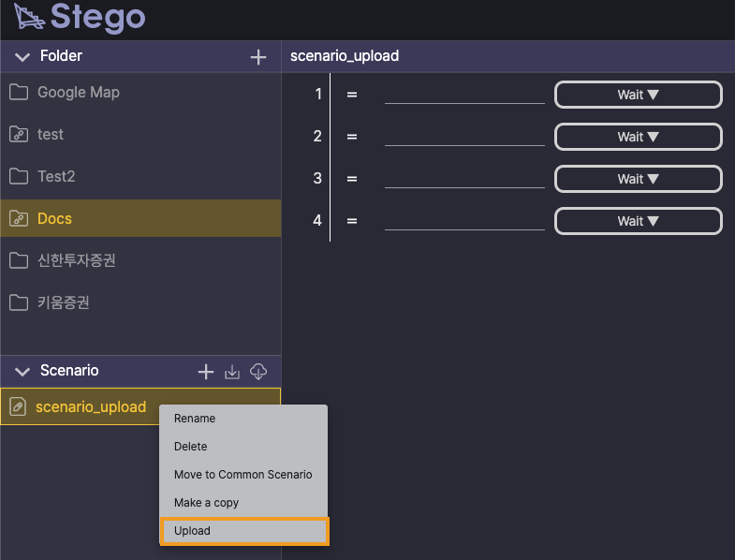Choose Upload from the context menu
The height and width of the screenshot is (560, 735).
(244, 531)
